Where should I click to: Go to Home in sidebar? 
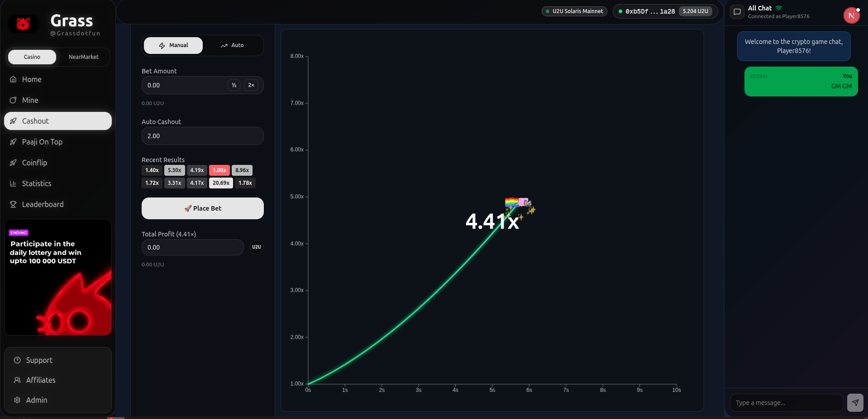(x=32, y=79)
